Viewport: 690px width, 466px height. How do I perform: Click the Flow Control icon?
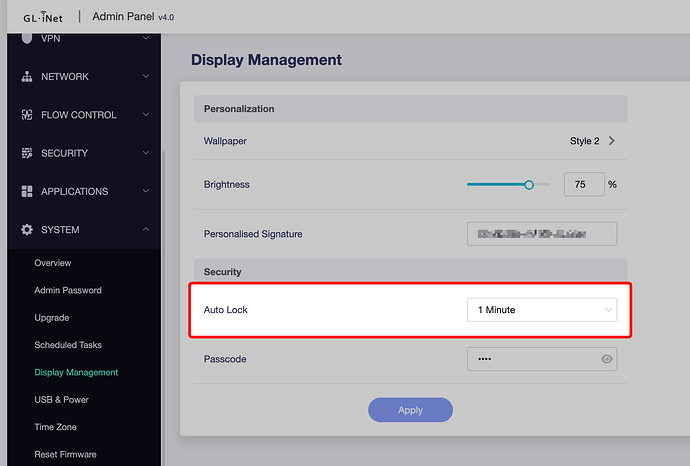click(27, 115)
